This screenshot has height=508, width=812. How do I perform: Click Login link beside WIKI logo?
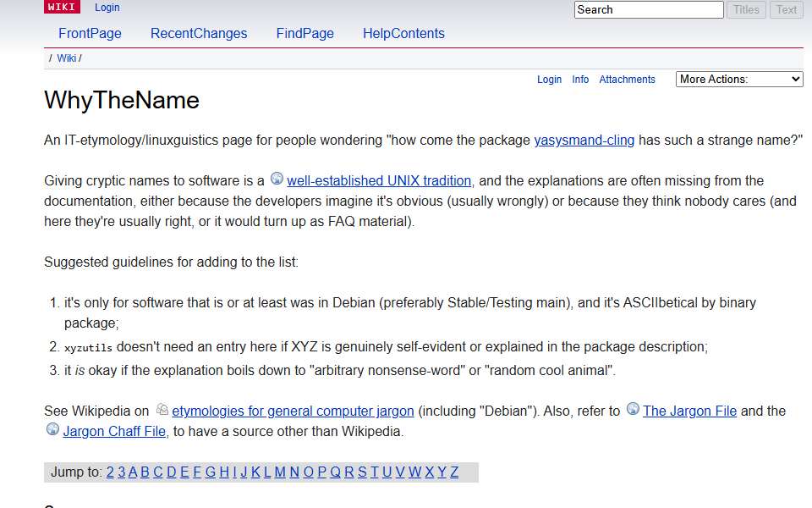point(107,8)
